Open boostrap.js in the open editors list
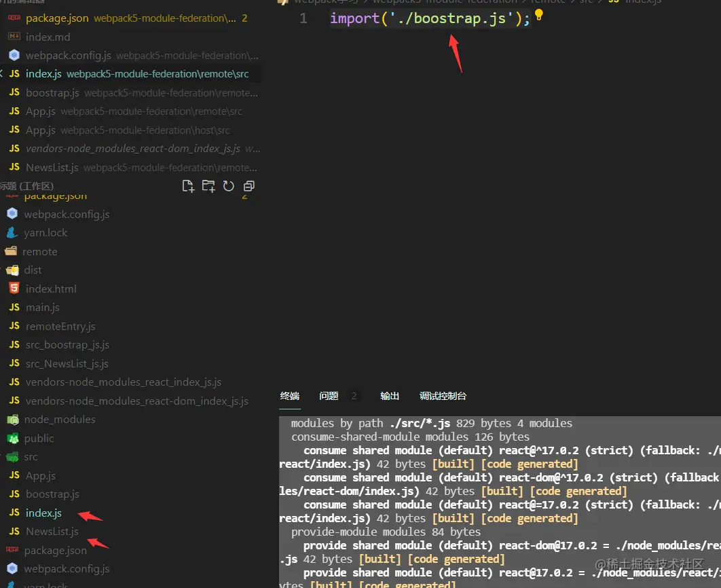 (130, 93)
